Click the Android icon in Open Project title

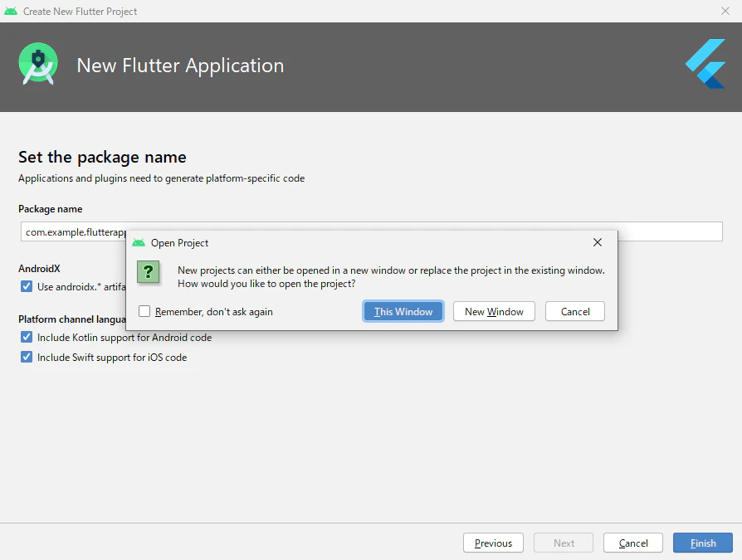[139, 242]
